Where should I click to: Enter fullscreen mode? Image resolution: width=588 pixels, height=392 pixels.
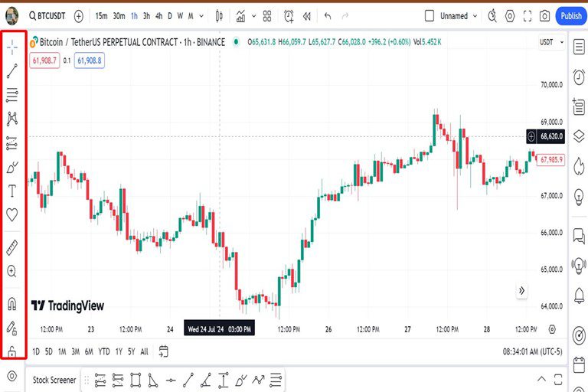[528, 16]
